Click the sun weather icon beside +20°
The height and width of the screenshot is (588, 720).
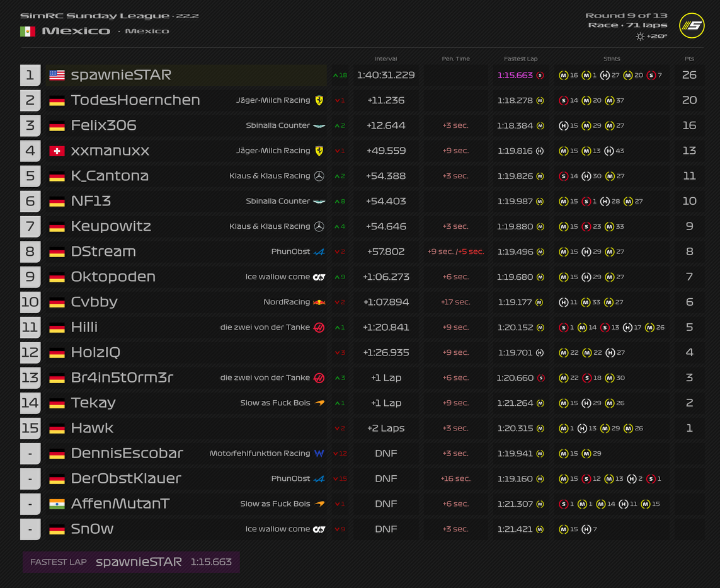click(640, 37)
